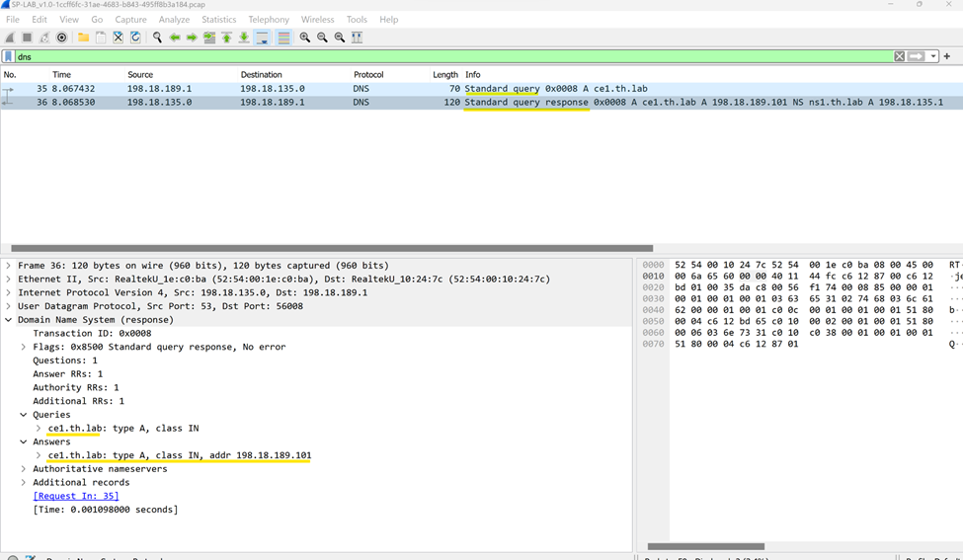Click into the dns display filter field
This screenshot has width=963, height=560.
tap(453, 56)
